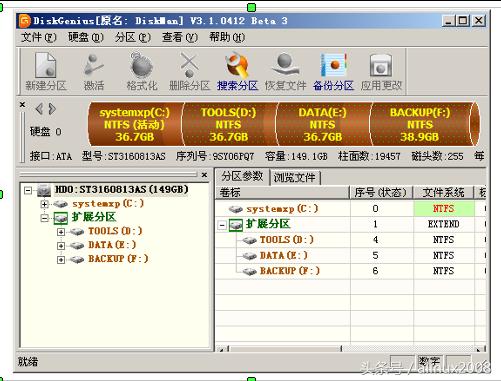Screen dimensions: 501x381
Task: Collapse 扩展分区 row in the partition table
Action: 222,226
